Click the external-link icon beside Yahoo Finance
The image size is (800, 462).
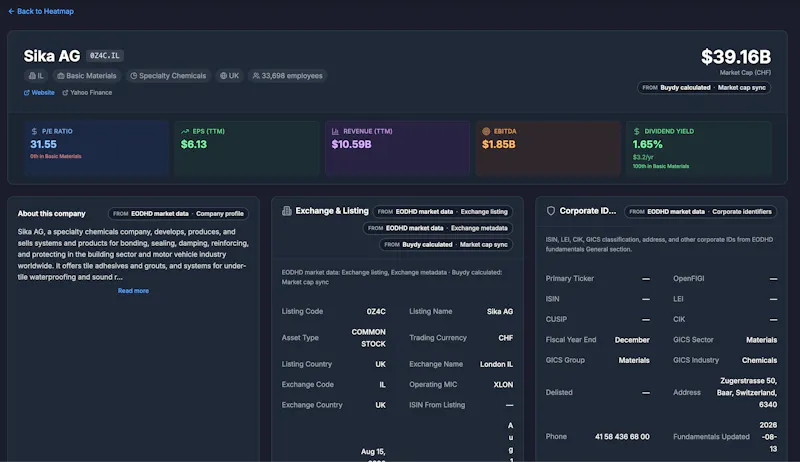(x=65, y=92)
